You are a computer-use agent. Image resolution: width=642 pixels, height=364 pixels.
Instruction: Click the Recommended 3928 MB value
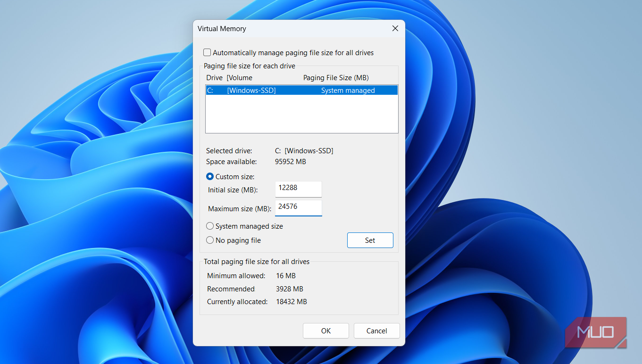click(x=290, y=289)
